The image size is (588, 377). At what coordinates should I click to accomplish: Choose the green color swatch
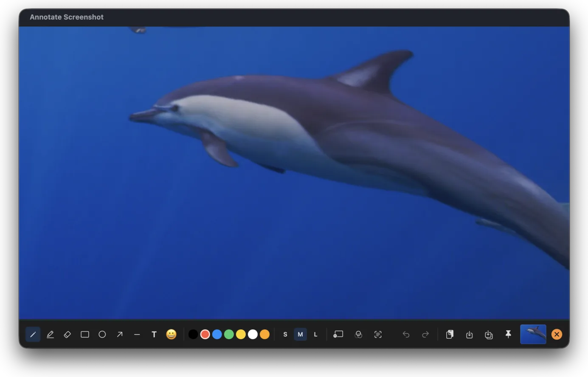pos(229,335)
